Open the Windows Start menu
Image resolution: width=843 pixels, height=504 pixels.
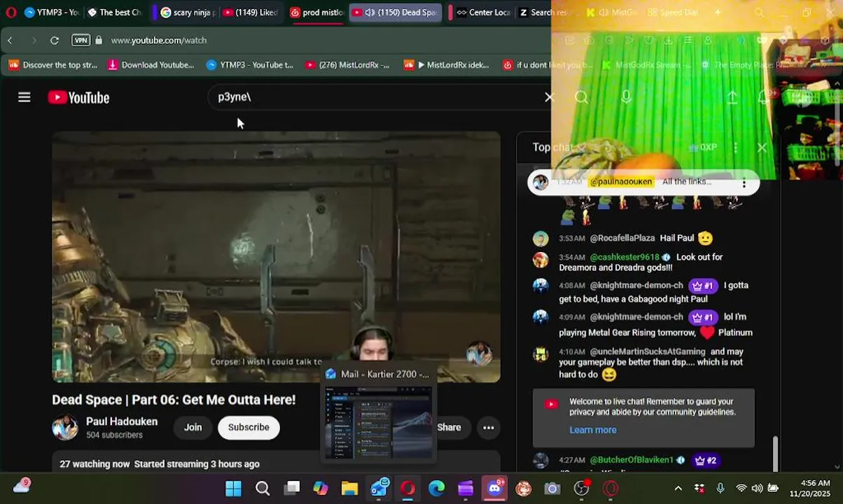[233, 488]
